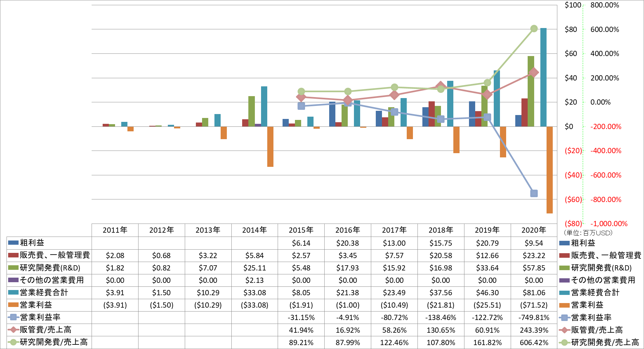
Task: Select the 2020 teal 営業経費合計 bar
Action: [x=543, y=77]
